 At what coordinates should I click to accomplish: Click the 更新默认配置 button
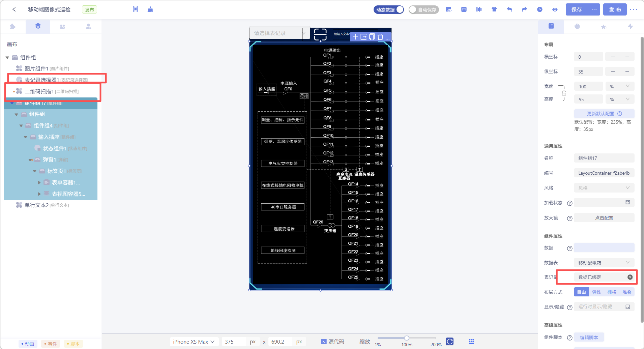[604, 114]
